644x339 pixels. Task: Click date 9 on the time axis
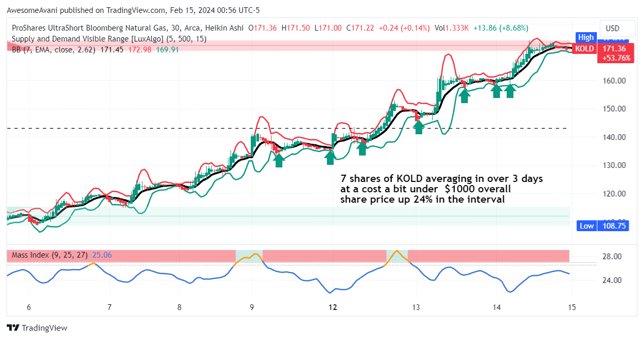tap(252, 307)
